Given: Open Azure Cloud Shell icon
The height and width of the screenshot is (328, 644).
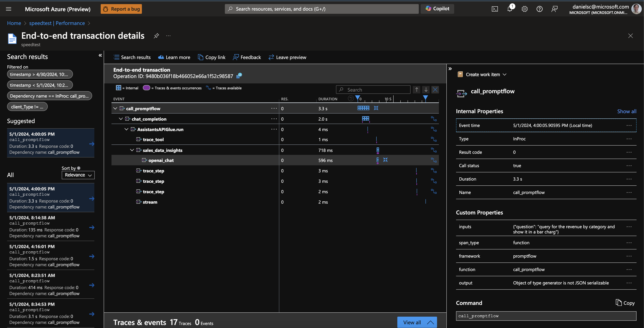Looking at the screenshot, I should click(494, 9).
